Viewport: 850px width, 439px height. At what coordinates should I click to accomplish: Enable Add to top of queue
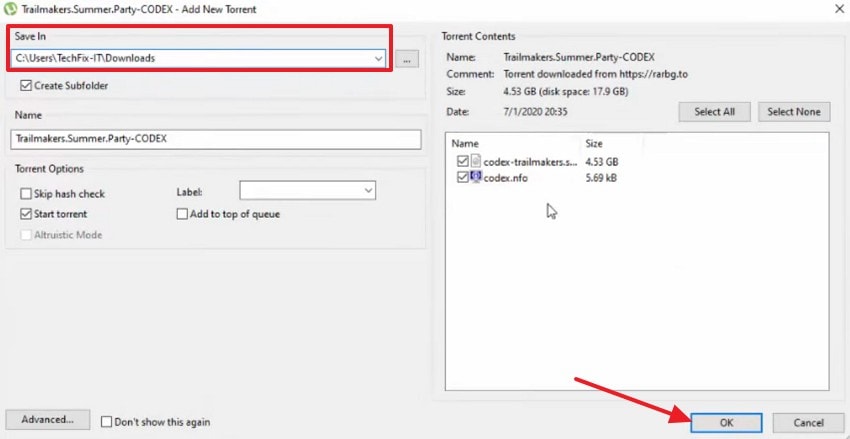point(182,214)
